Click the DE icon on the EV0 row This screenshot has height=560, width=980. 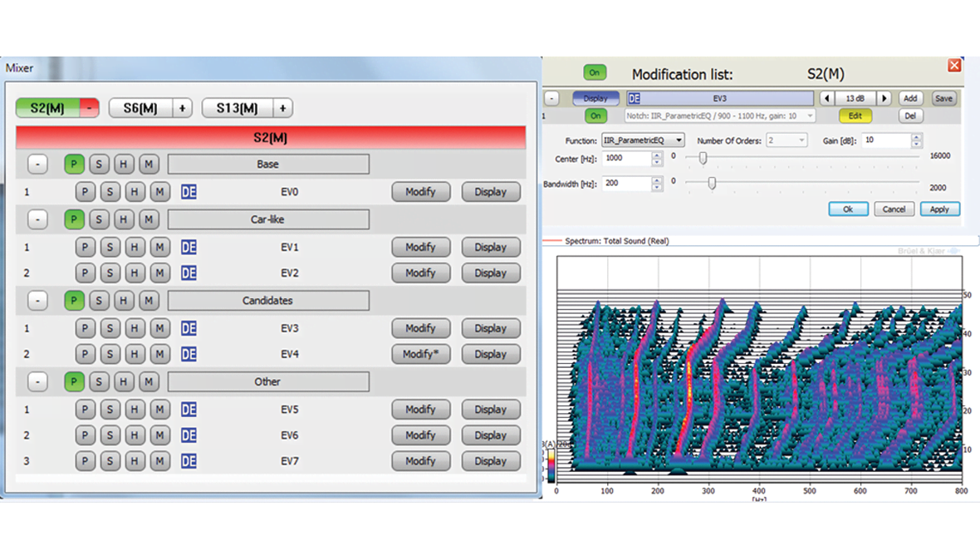[x=189, y=192]
